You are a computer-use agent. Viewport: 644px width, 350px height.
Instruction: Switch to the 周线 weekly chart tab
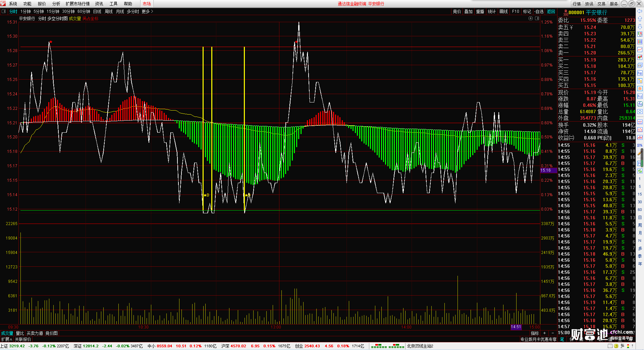[109, 11]
